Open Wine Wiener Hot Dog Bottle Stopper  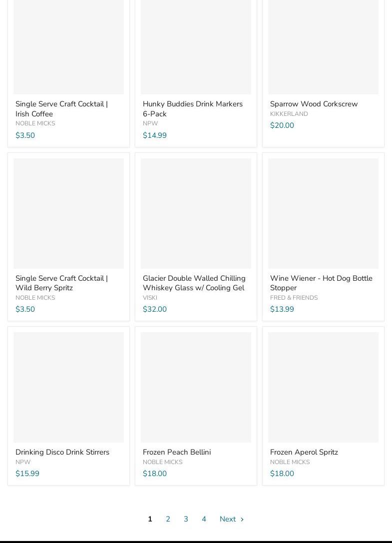(x=321, y=283)
